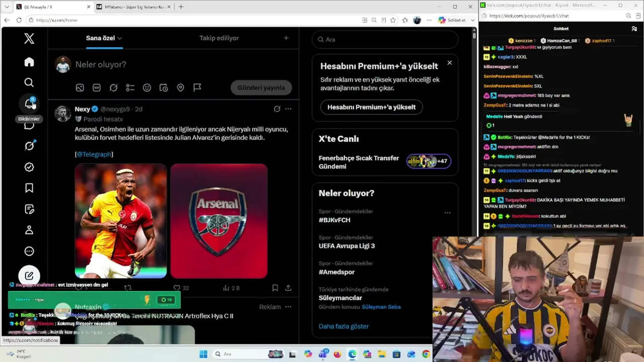Open a new browser tab
This screenshot has height=362, width=644.
pos(181,7)
